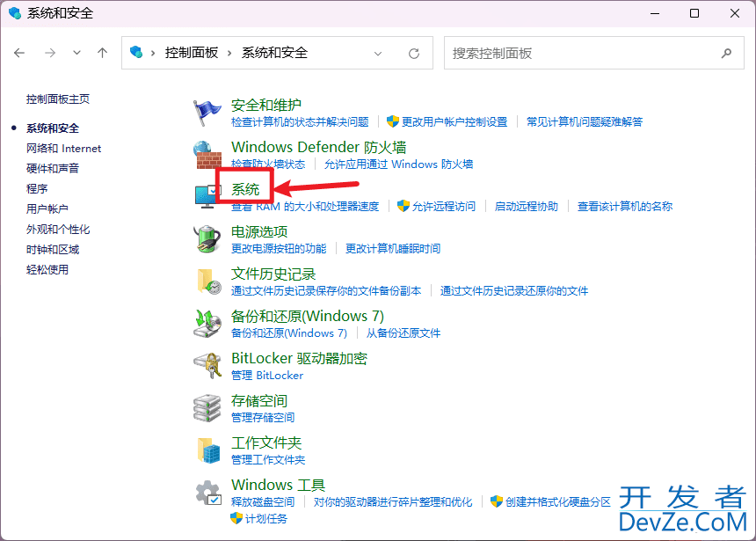The height and width of the screenshot is (541, 756).
Task: Click the shield icon beside 允许远程访问
Action: (x=403, y=206)
